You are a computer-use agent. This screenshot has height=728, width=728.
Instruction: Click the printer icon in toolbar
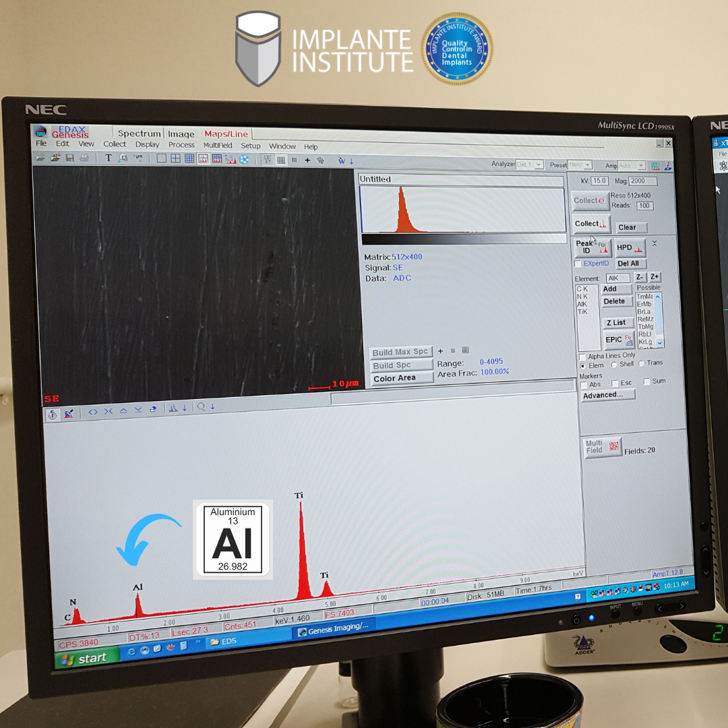click(x=84, y=158)
